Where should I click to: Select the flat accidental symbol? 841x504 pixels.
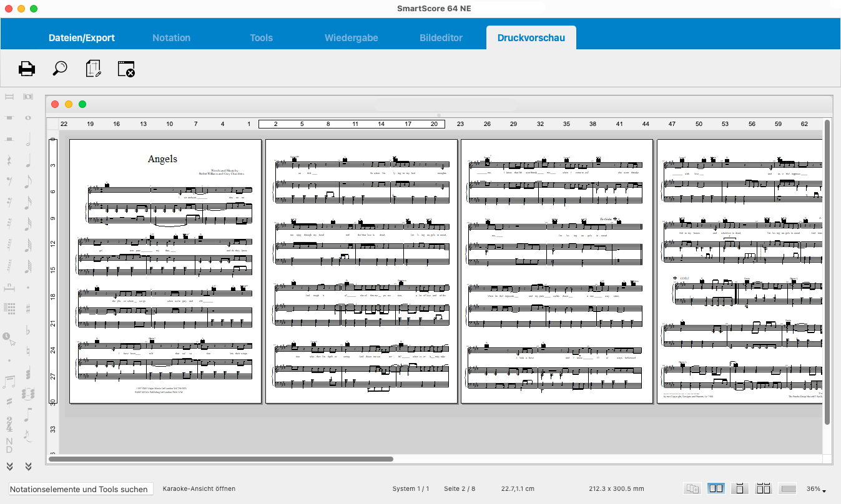tap(28, 331)
